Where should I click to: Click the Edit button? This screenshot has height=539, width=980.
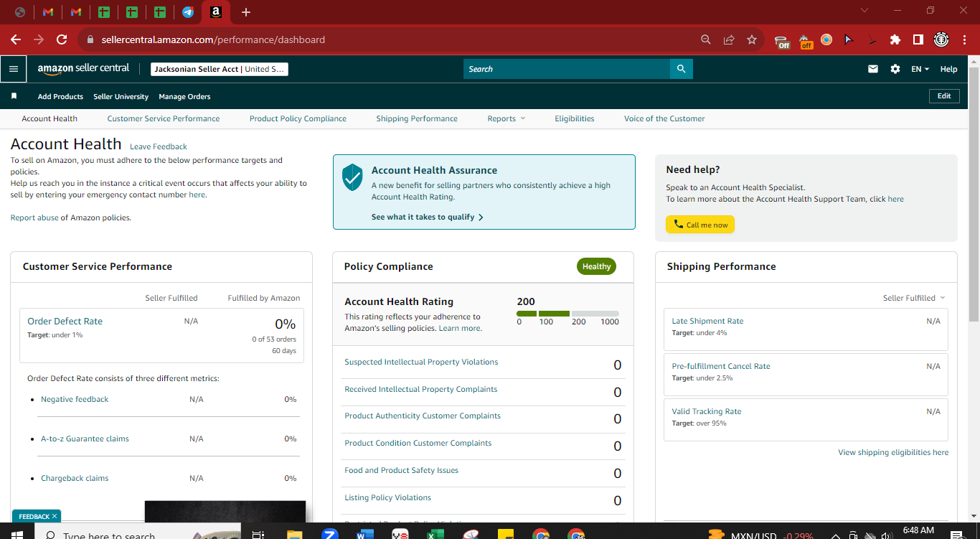point(944,96)
